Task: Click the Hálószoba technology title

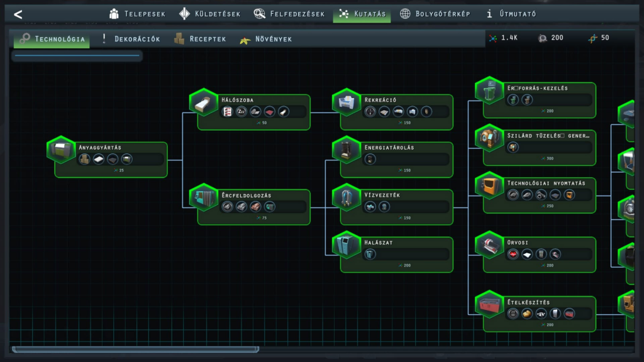Action: [x=237, y=100]
